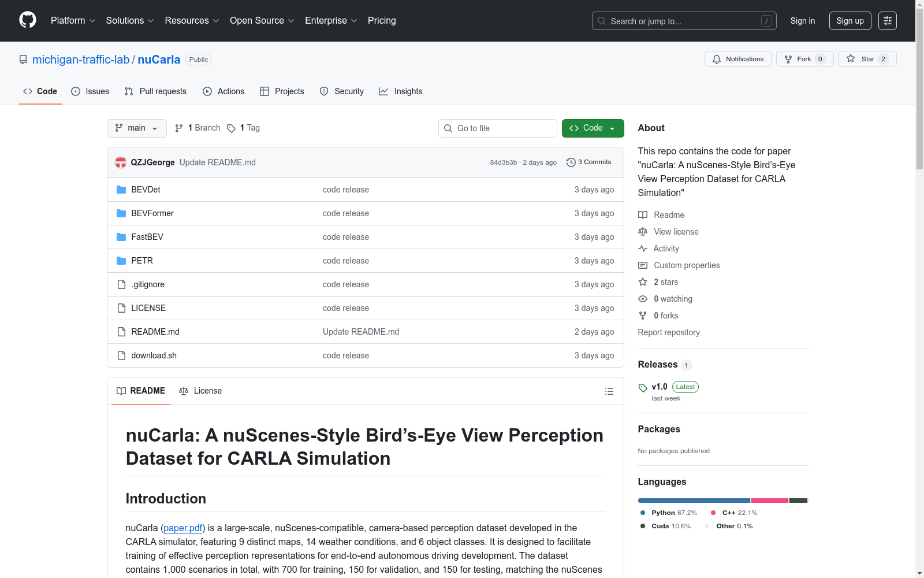
Task: Open the command palette icon button in header
Action: click(888, 21)
